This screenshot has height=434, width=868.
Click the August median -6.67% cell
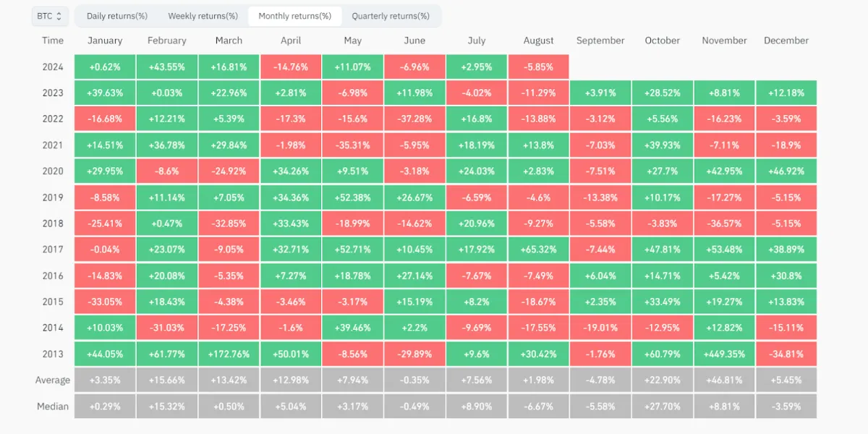(x=538, y=407)
